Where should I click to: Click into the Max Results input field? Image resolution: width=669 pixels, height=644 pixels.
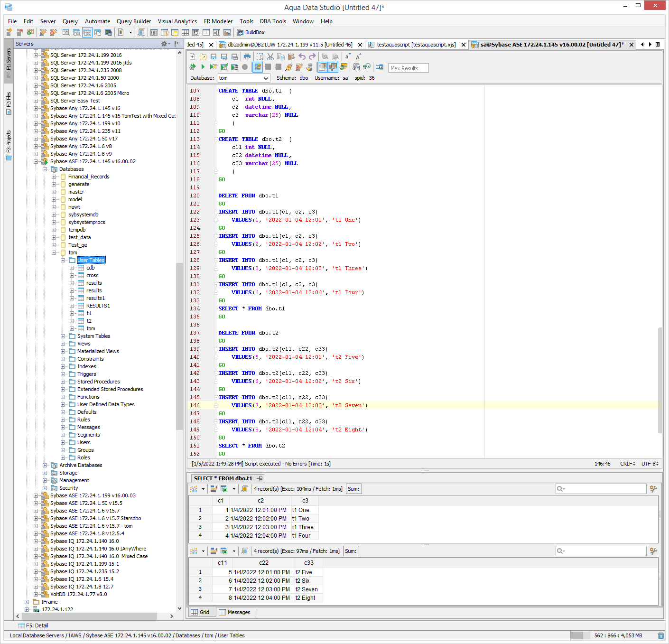(408, 68)
